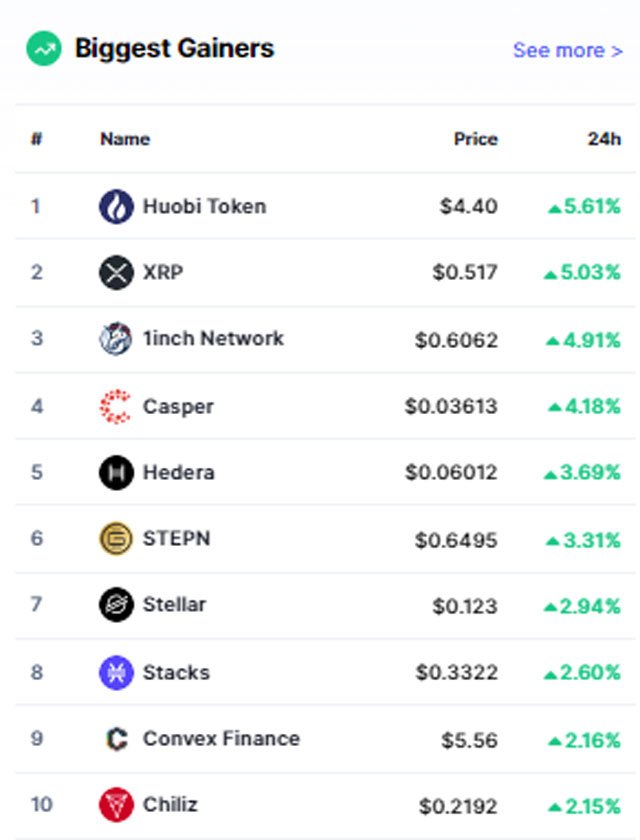This screenshot has height=840, width=640.
Task: Sort by the 24h column header
Action: pyautogui.click(x=604, y=139)
